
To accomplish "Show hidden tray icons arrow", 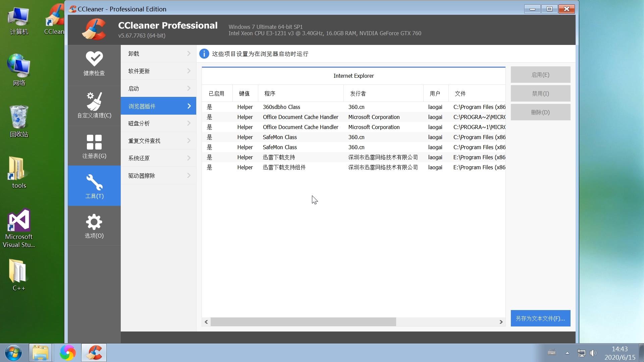I will coord(567,353).
